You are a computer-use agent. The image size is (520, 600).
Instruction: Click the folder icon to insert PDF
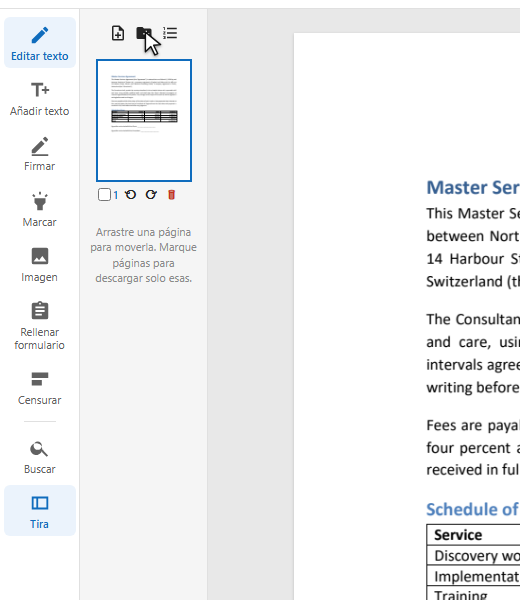click(x=144, y=33)
